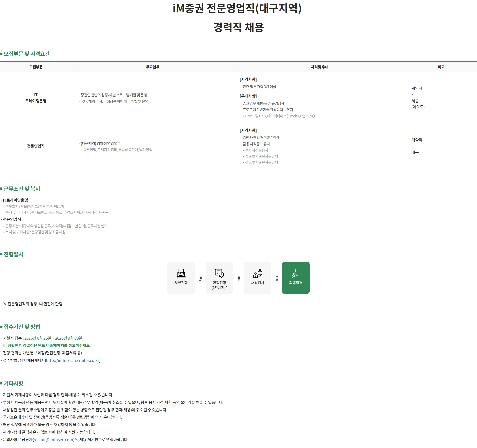Click the 대구 location note
477x448 pixels.
(x=415, y=152)
